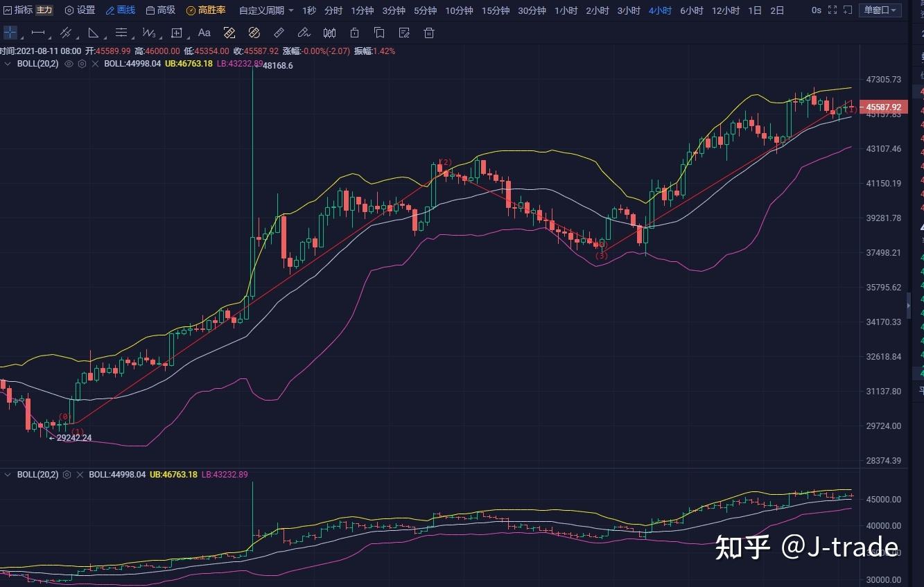Toggle visibility eye of main chart BOLL
Screen dimensions: 924x587
tap(69, 64)
